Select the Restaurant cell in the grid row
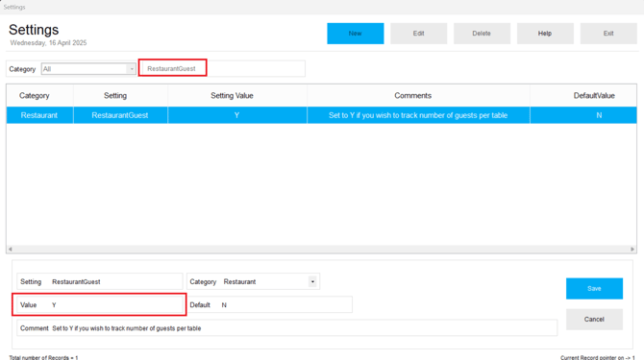 coord(39,115)
